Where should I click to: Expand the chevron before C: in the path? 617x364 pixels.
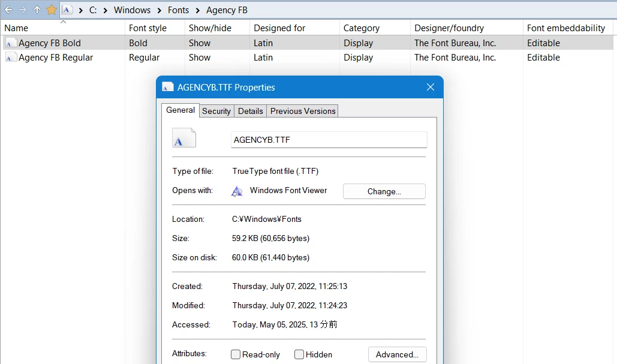pos(81,11)
